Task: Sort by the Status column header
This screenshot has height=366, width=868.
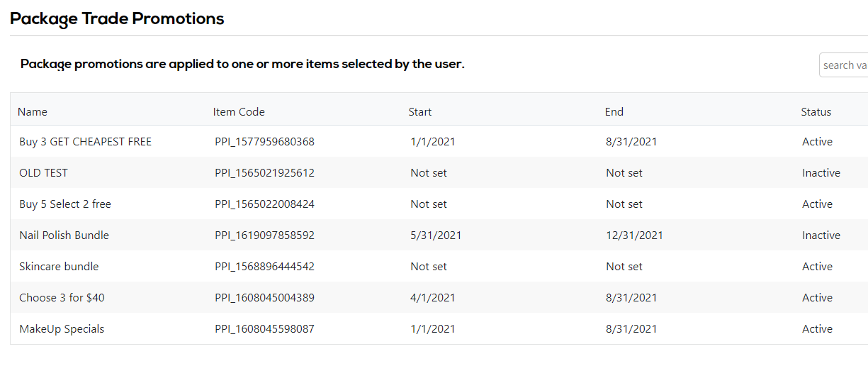Action: 816,111
